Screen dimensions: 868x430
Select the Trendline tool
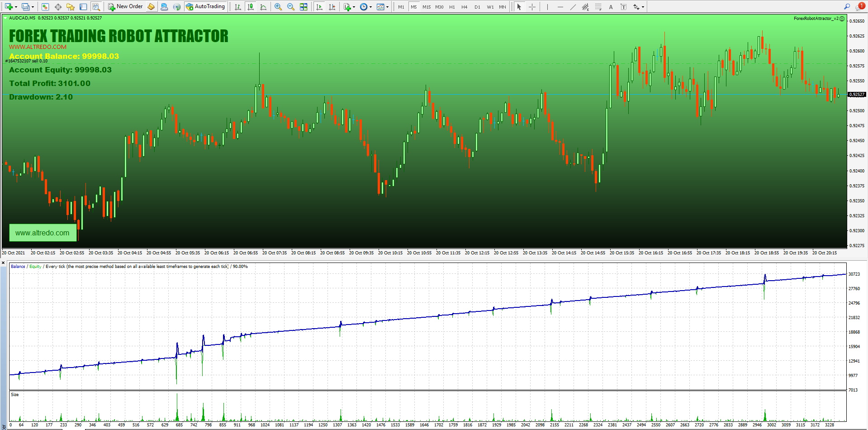(573, 7)
